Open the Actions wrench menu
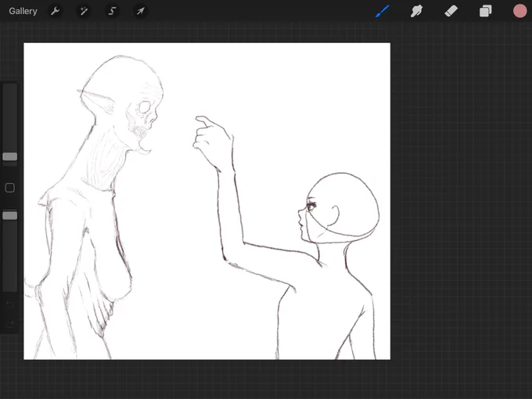Image resolution: width=532 pixels, height=399 pixels. coord(55,11)
